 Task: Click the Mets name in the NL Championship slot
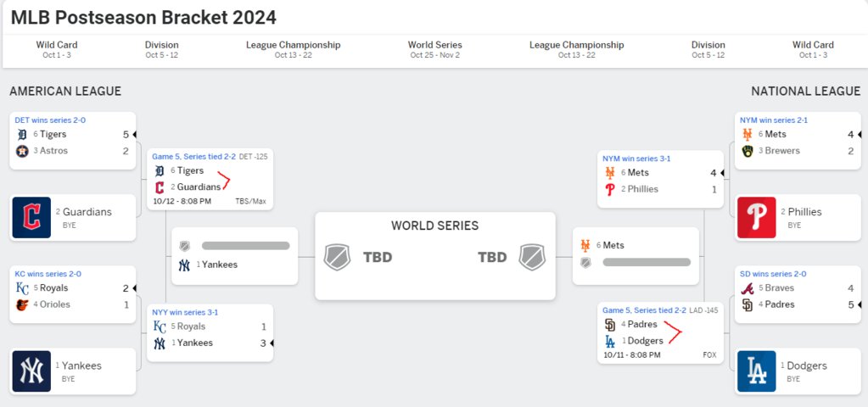pos(614,245)
